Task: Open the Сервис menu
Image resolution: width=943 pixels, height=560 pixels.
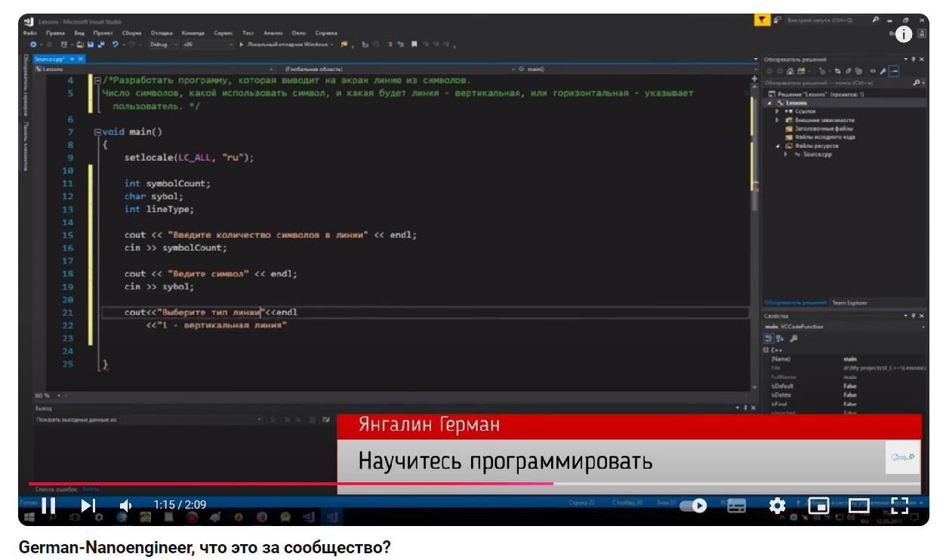Action: [x=223, y=33]
